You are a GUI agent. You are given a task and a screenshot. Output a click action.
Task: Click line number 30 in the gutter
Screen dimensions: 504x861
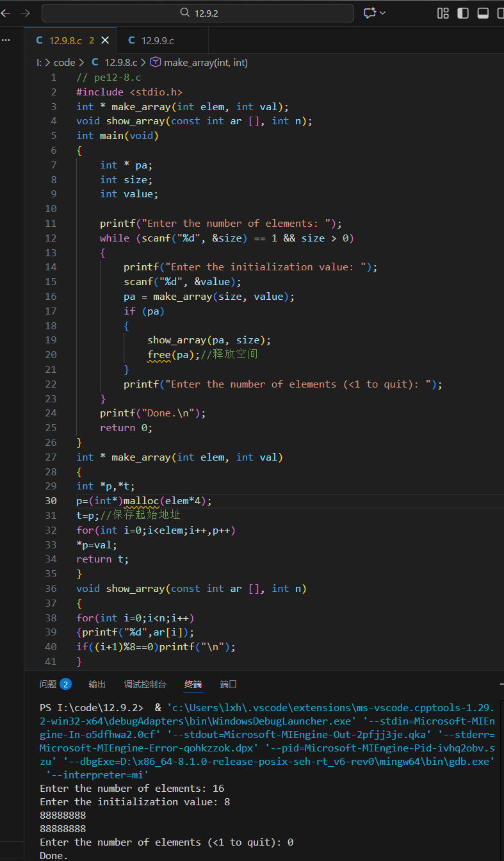coord(51,500)
